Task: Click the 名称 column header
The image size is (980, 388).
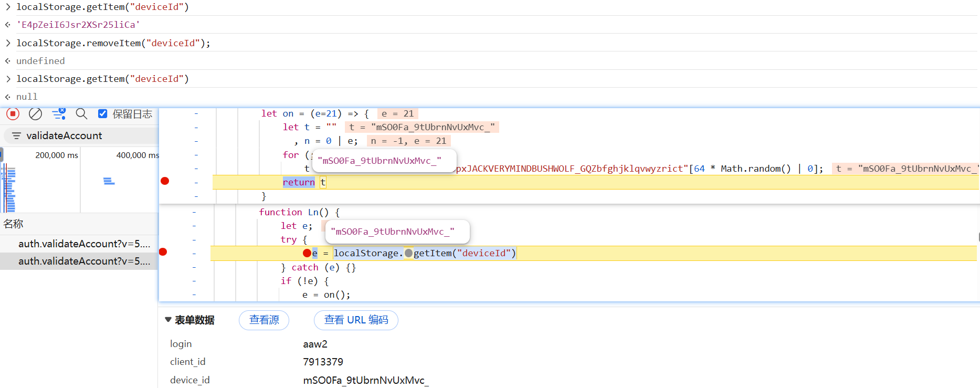Action: point(14,224)
